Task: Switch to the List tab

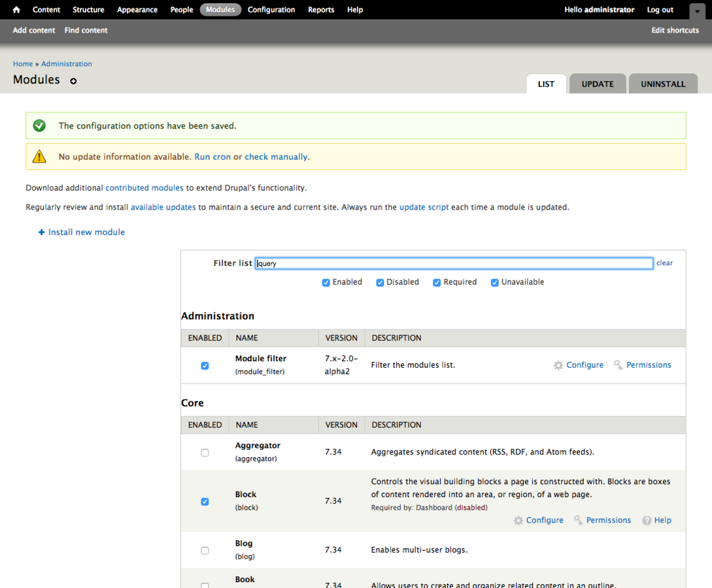Action: click(x=547, y=84)
